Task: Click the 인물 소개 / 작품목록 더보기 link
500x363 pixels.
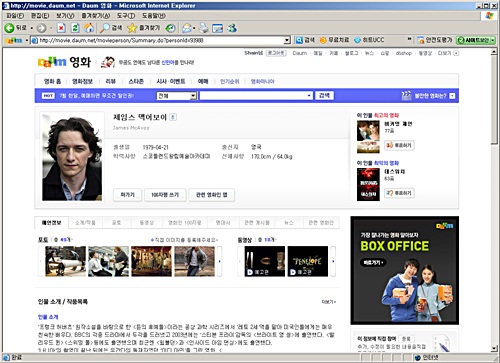Action: click(x=329, y=302)
